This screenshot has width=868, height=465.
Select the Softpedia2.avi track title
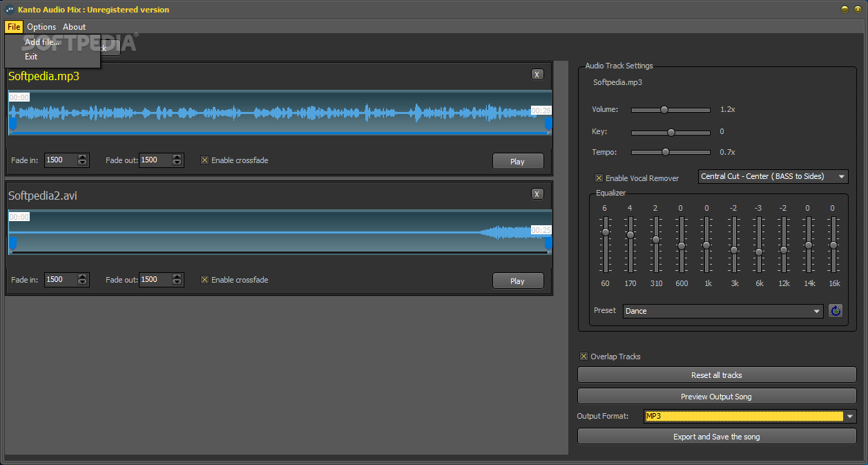[x=43, y=196]
